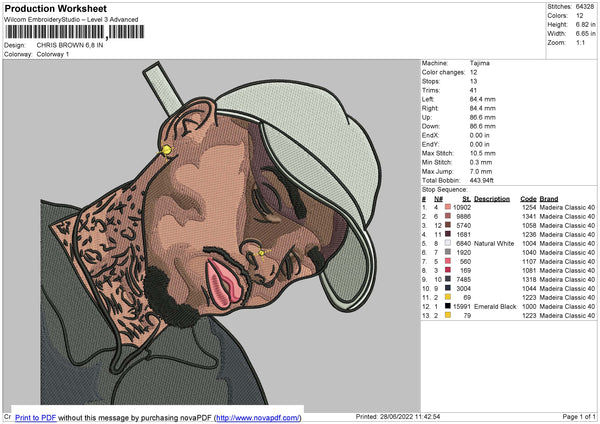600x424 pixels.
Task: Select the yellow swatch in stop 11
Action: click(448, 297)
